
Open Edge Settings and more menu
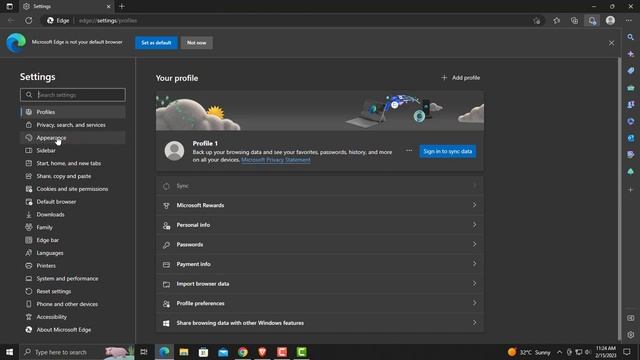click(629, 20)
